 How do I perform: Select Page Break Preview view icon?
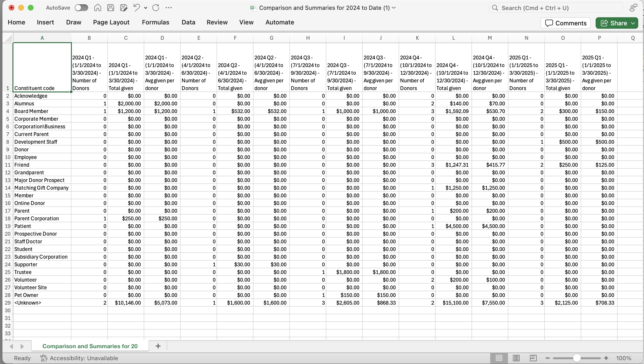[533, 358]
